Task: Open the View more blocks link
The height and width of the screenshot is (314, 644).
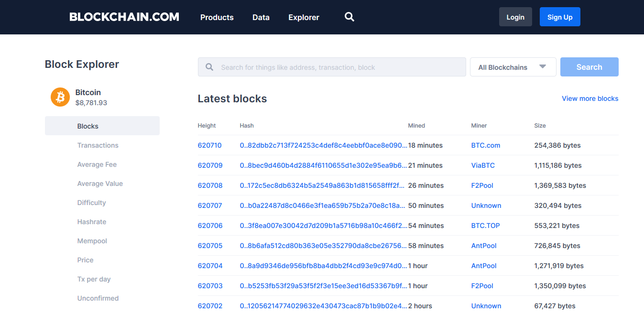Action: (x=590, y=98)
